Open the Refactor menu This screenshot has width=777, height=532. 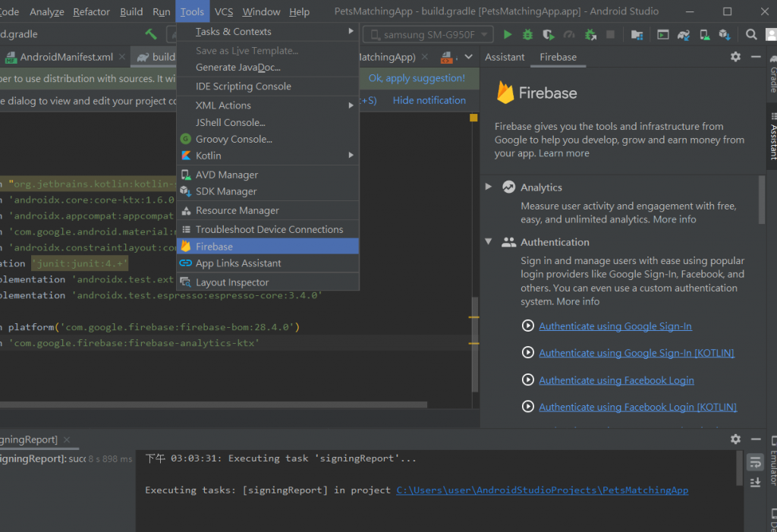point(91,11)
